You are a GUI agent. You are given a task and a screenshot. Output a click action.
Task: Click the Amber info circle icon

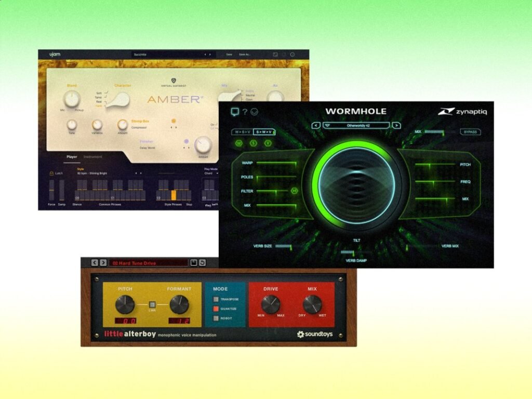(x=292, y=54)
